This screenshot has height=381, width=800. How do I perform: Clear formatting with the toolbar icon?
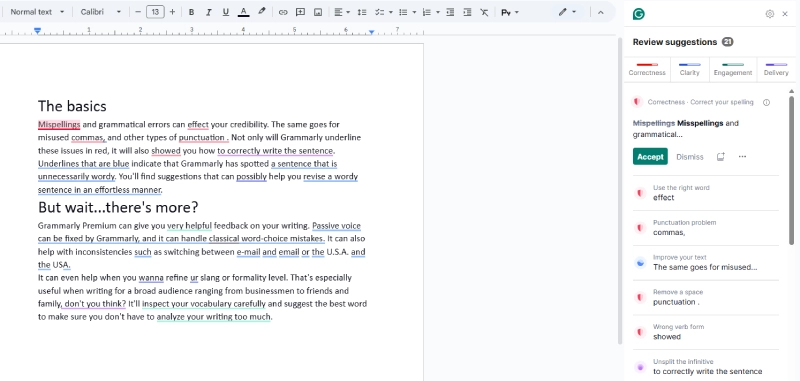(x=484, y=12)
